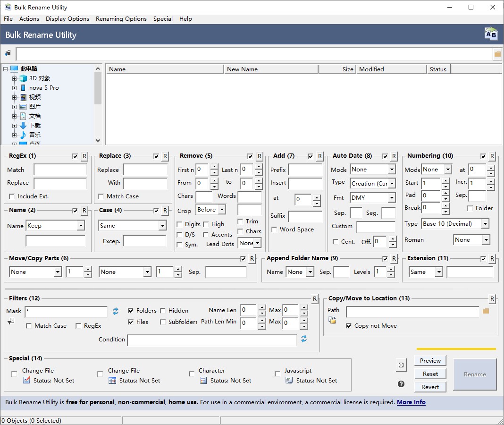
Task: Browse folder icon for Copy/Move Path
Action: pos(486,311)
